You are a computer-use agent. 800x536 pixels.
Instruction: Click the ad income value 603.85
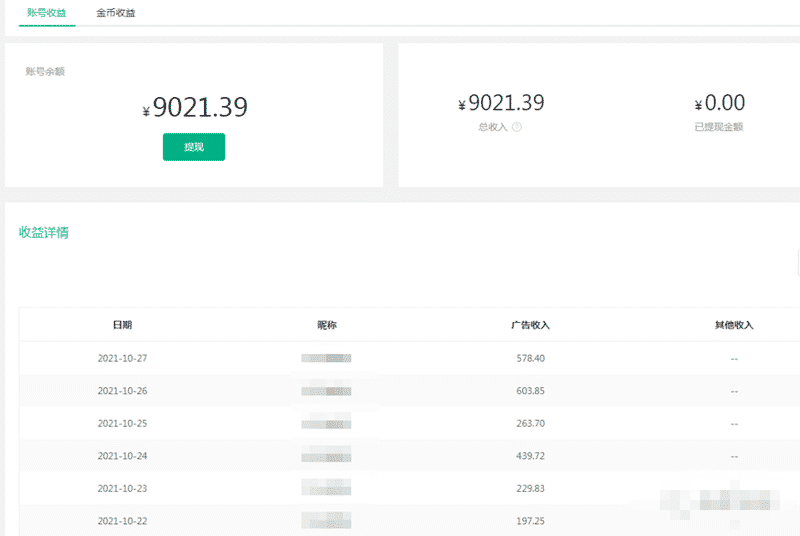pyautogui.click(x=531, y=391)
